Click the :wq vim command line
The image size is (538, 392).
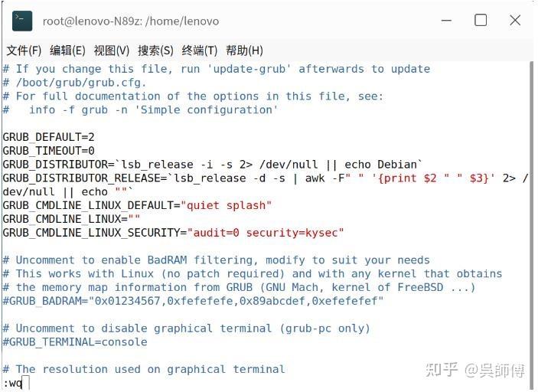[x=12, y=383]
